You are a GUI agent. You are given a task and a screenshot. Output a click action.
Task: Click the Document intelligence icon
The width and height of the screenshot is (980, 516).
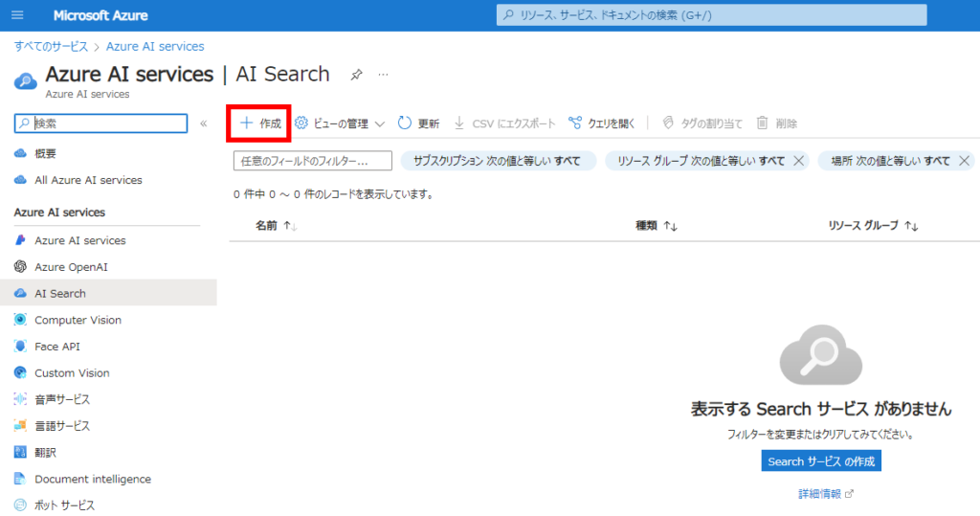click(21, 479)
